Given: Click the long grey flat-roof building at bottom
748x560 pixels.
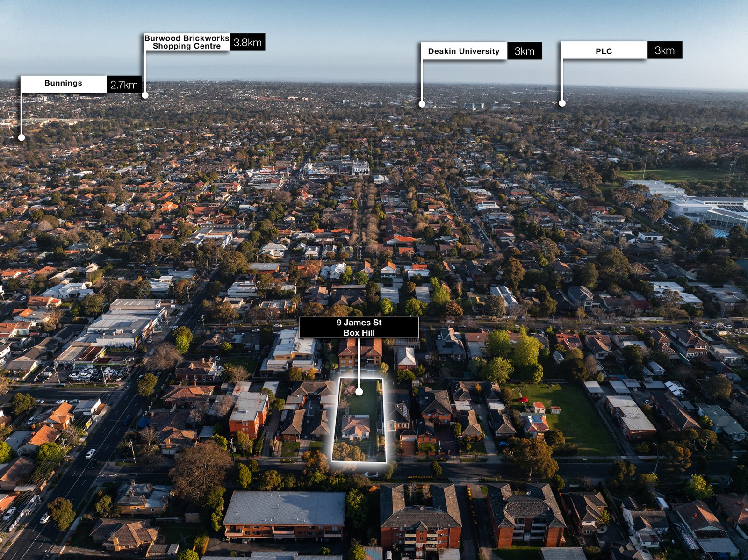Looking at the screenshot, I should click(x=284, y=508).
